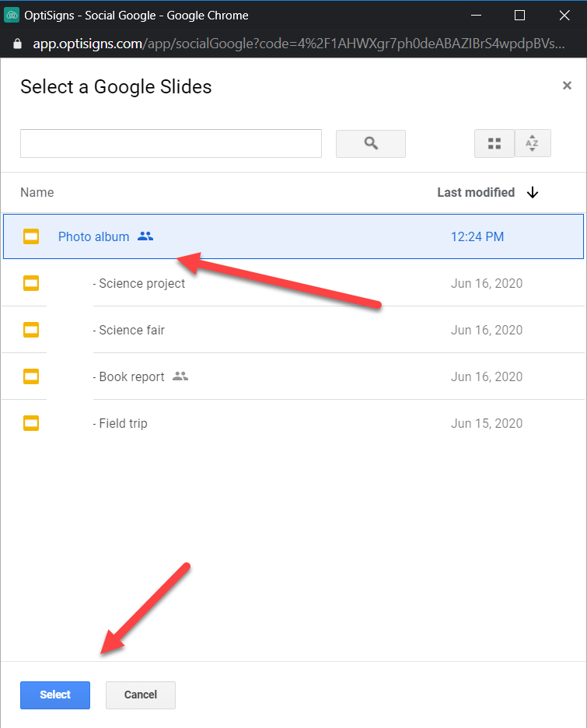Sort files alphabetically with A-Z icon
Image resolution: width=587 pixels, height=728 pixels.
tap(533, 143)
